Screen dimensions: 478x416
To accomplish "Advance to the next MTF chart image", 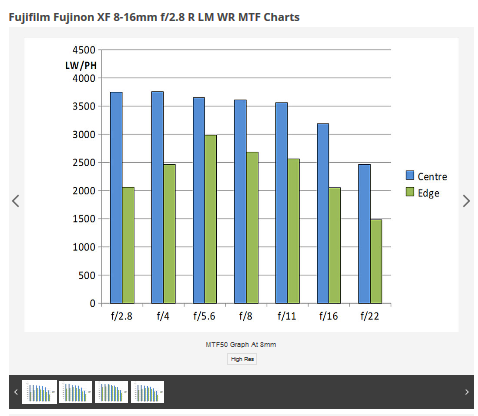I will coord(466,201).
